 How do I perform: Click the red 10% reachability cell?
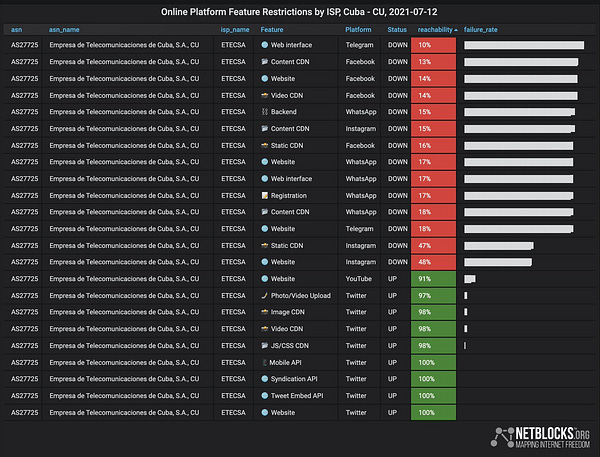pyautogui.click(x=434, y=45)
